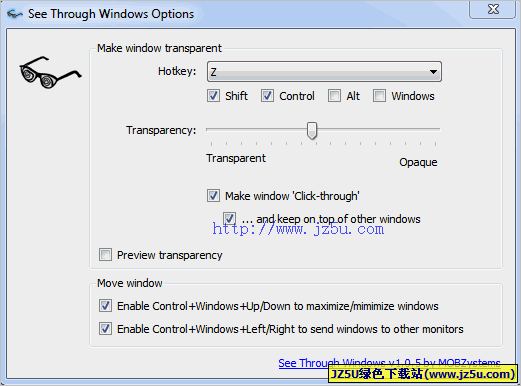Enable the Windows modifier checkbox

tap(379, 96)
